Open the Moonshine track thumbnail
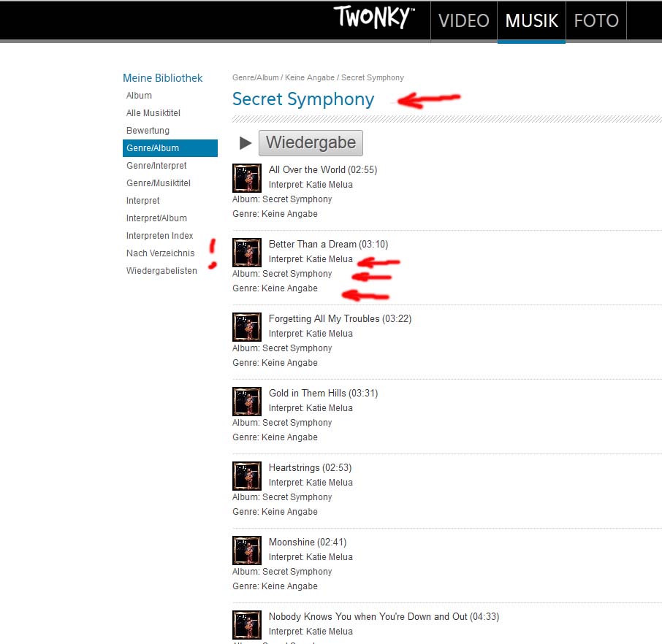The width and height of the screenshot is (662, 644). click(x=247, y=551)
